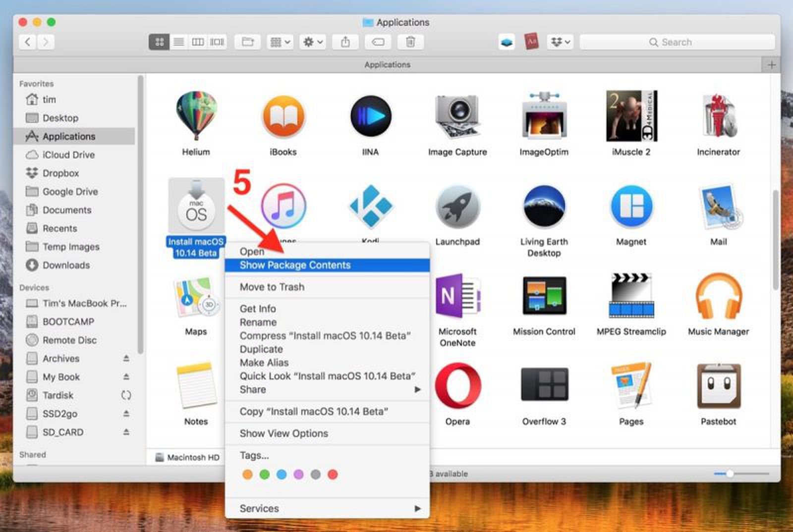Image resolution: width=793 pixels, height=532 pixels.
Task: Tag the file with the green color swatch
Action: tap(265, 474)
